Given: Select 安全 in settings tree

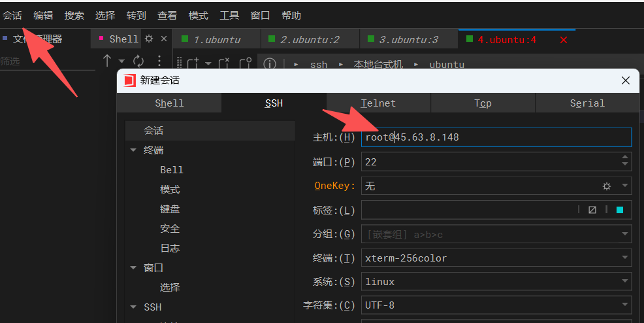Looking at the screenshot, I should pyautogui.click(x=170, y=228).
